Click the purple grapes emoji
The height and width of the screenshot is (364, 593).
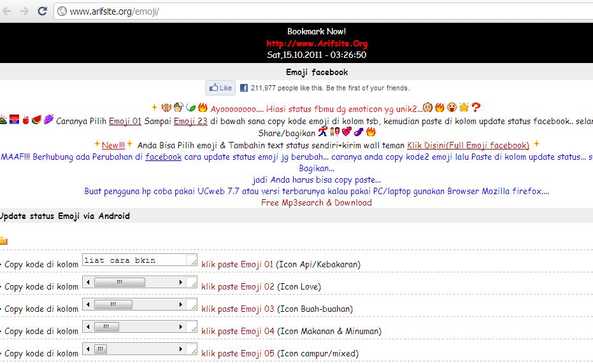coord(48,120)
